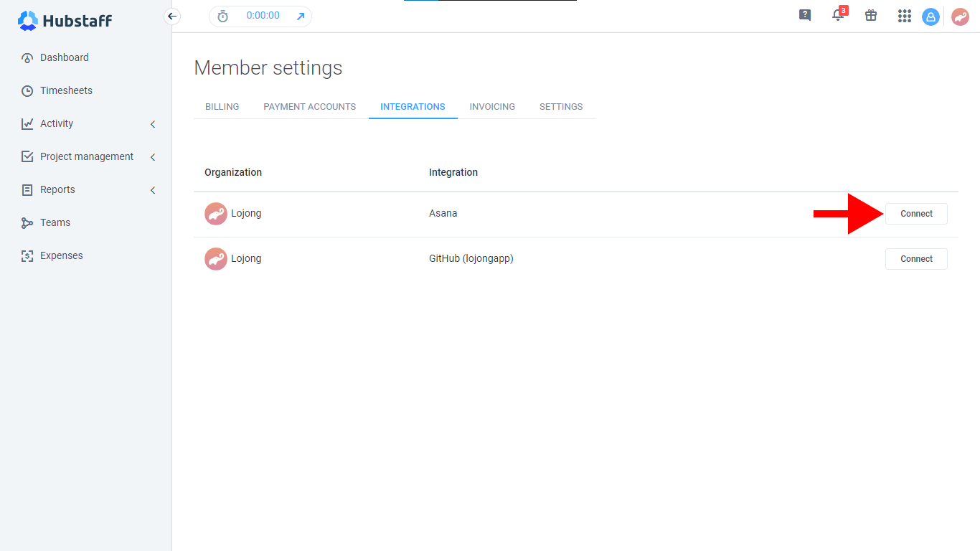Image resolution: width=980 pixels, height=551 pixels.
Task: Open the gift rewards icon
Action: pyautogui.click(x=871, y=15)
